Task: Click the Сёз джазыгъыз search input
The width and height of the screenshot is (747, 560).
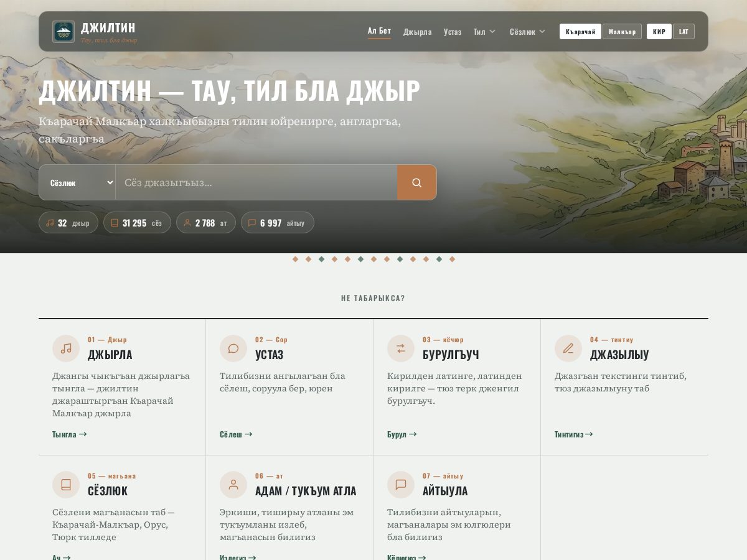Action: [256, 182]
